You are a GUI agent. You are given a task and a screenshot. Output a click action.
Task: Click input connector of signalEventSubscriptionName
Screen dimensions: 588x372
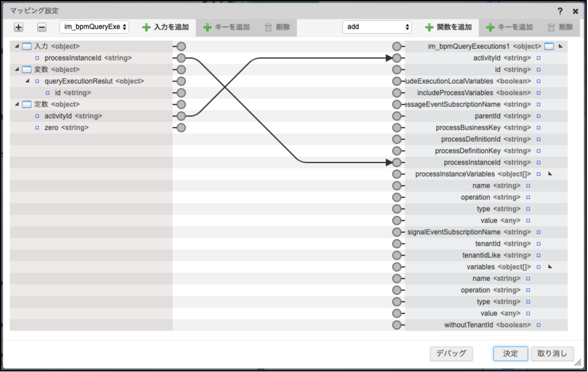coord(397,232)
